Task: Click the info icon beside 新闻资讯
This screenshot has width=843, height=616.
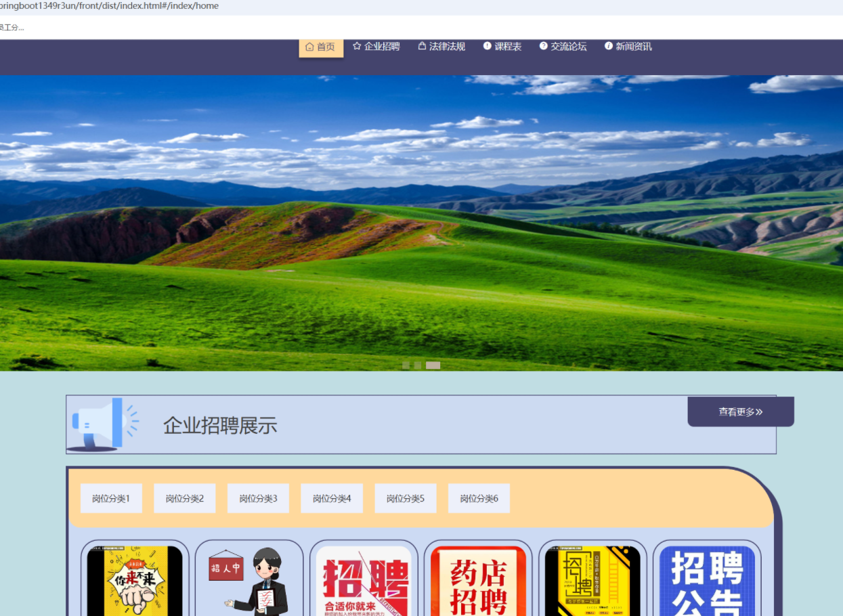Action: coord(608,46)
